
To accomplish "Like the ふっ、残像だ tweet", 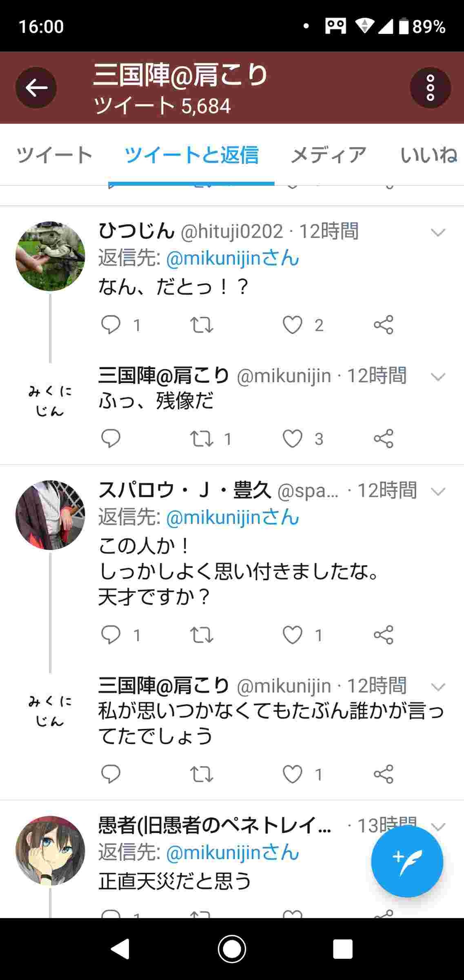I will point(293,439).
